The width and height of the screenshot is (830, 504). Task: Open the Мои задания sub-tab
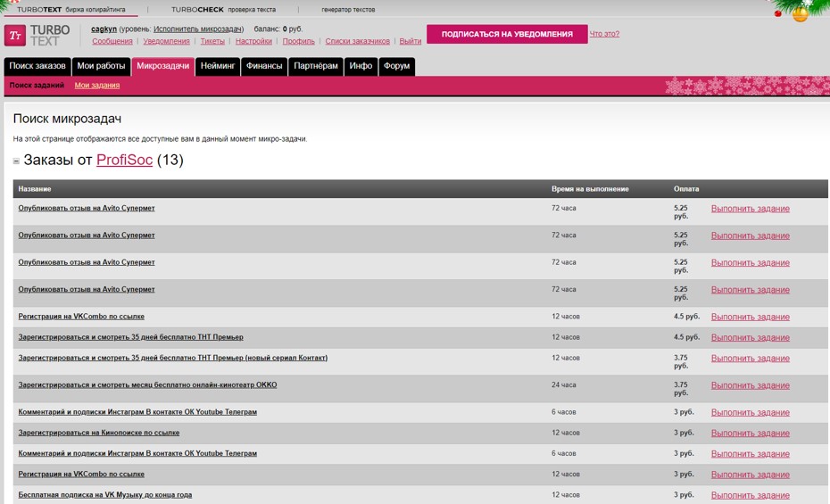click(x=97, y=85)
